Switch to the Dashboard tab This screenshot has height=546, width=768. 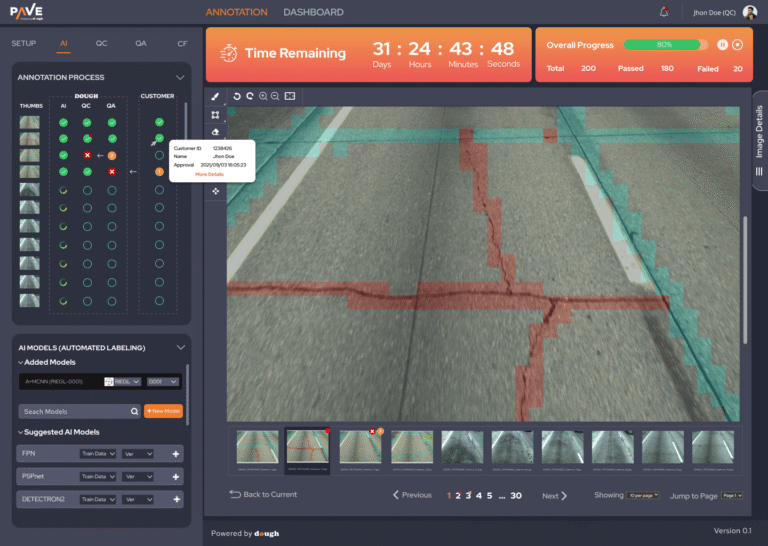pos(313,12)
